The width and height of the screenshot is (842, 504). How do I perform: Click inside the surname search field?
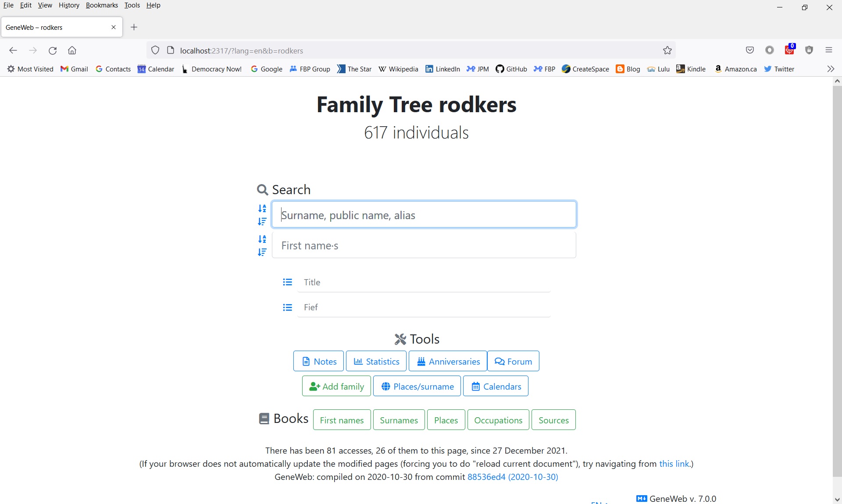point(424,215)
